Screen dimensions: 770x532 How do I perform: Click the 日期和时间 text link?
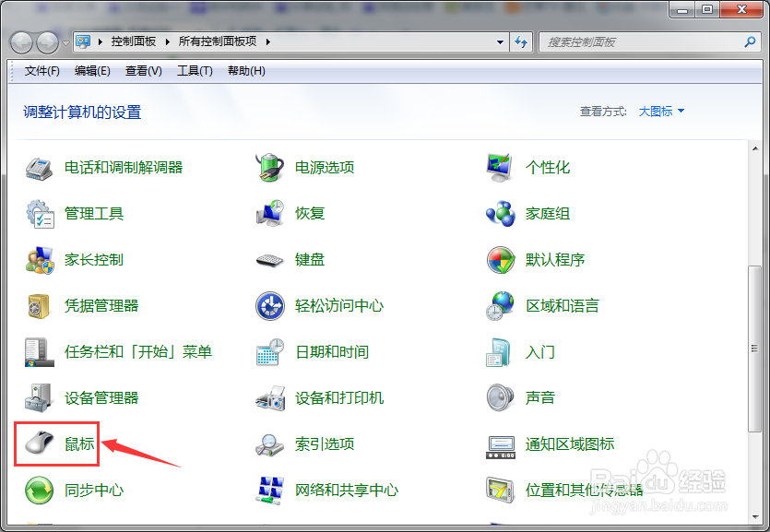(x=332, y=352)
